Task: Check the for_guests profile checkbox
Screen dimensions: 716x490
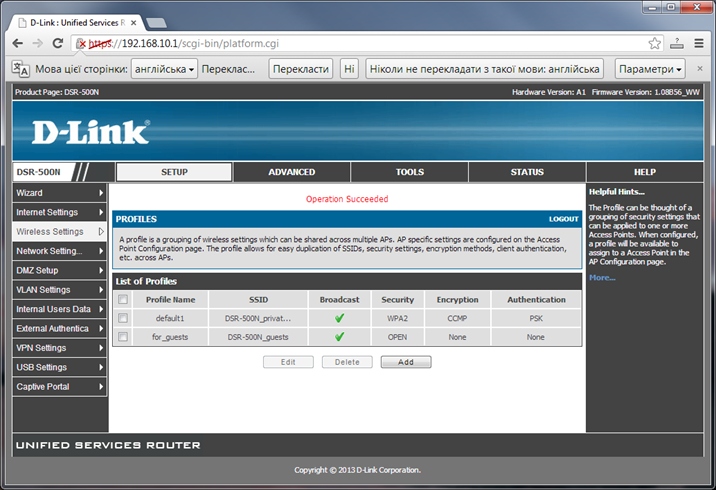Action: point(123,337)
